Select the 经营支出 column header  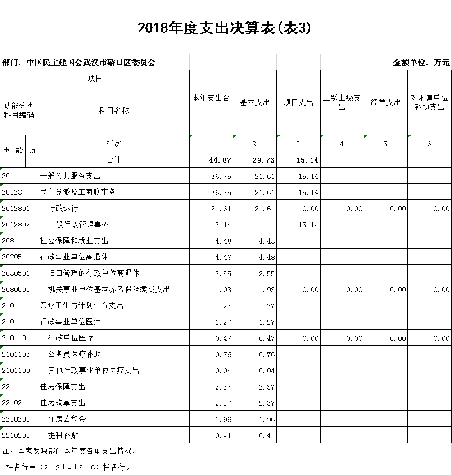[386, 103]
